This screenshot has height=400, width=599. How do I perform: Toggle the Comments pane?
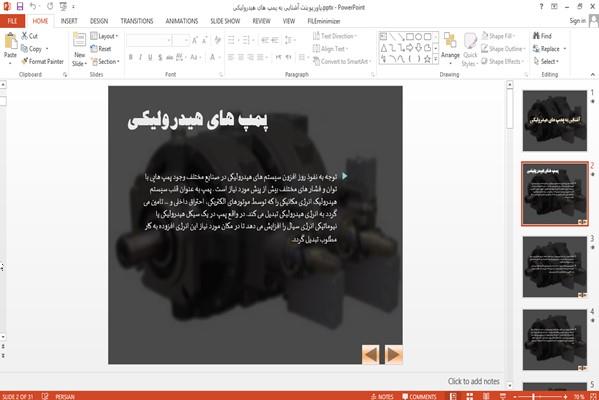[x=419, y=396]
